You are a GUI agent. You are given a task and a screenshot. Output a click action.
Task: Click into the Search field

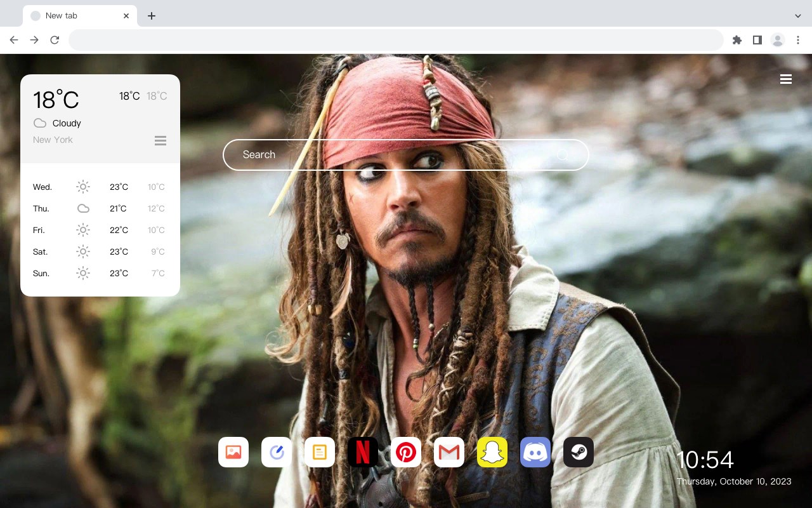406,154
